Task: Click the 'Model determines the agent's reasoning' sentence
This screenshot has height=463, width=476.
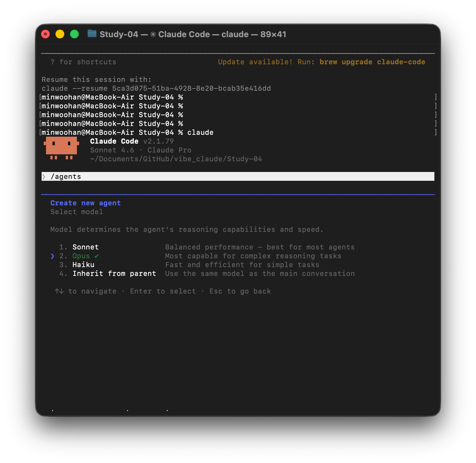Action: tap(187, 230)
